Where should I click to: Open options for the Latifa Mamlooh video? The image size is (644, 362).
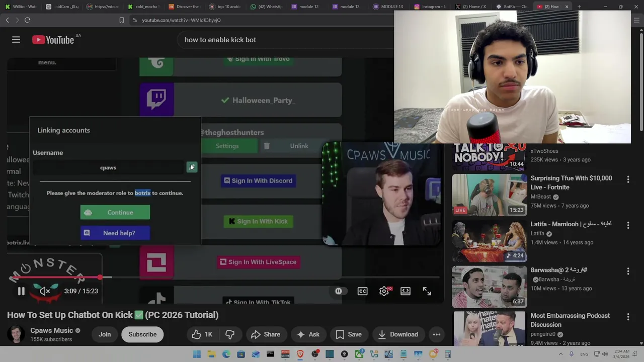click(628, 225)
